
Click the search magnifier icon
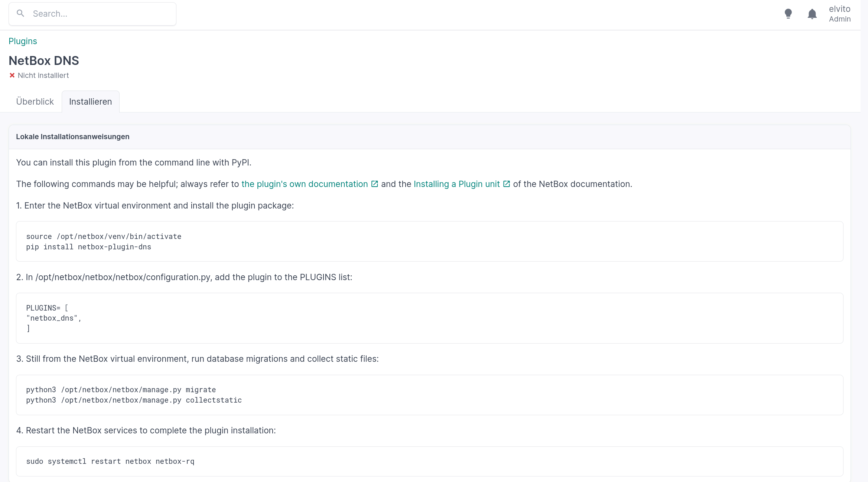tap(20, 13)
